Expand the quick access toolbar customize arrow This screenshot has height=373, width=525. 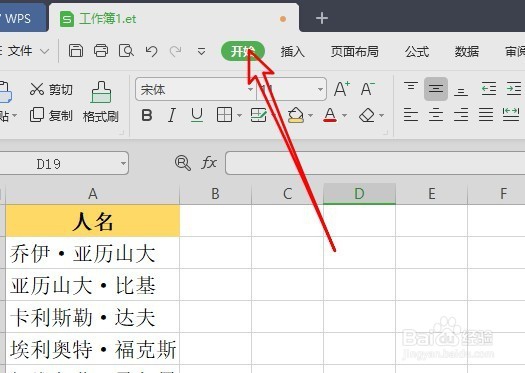[x=201, y=52]
